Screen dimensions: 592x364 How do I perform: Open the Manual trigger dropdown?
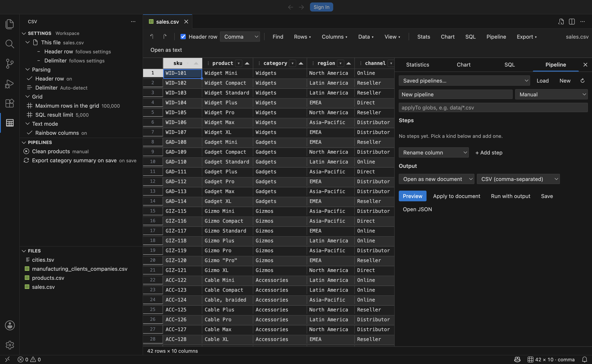[x=551, y=94]
